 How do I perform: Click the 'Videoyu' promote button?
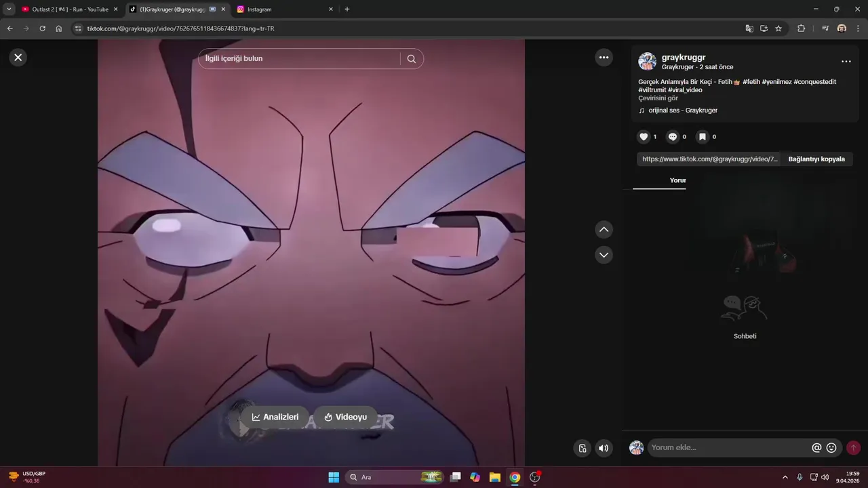click(345, 417)
